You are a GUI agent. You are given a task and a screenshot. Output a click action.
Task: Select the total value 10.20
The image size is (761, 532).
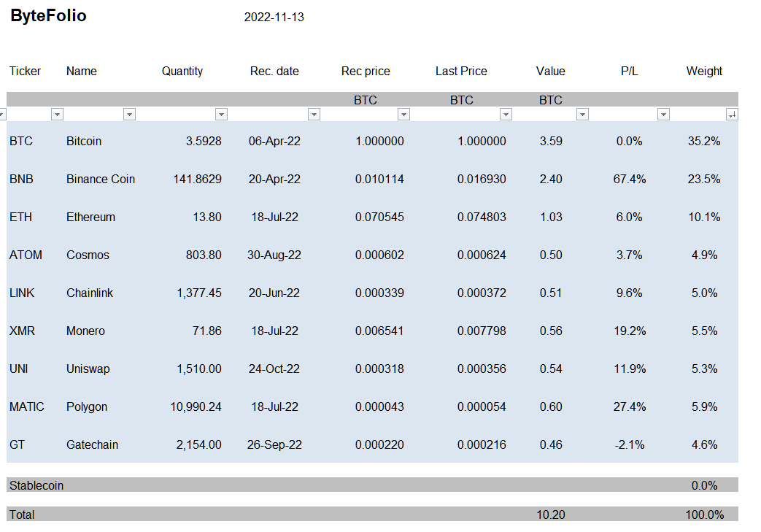[551, 514]
